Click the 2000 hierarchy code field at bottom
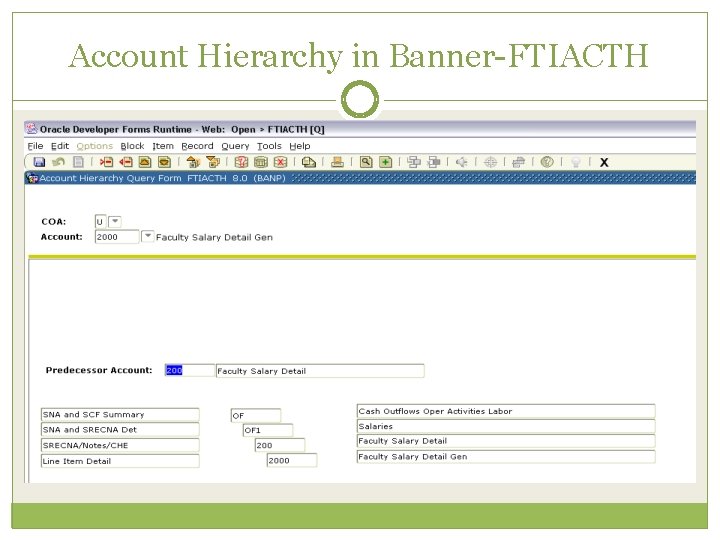Image resolution: width=720 pixels, height=540 pixels. [292, 461]
